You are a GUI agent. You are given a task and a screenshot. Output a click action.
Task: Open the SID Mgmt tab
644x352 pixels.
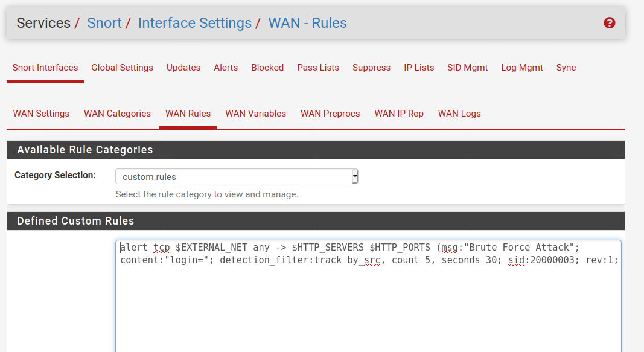click(467, 68)
